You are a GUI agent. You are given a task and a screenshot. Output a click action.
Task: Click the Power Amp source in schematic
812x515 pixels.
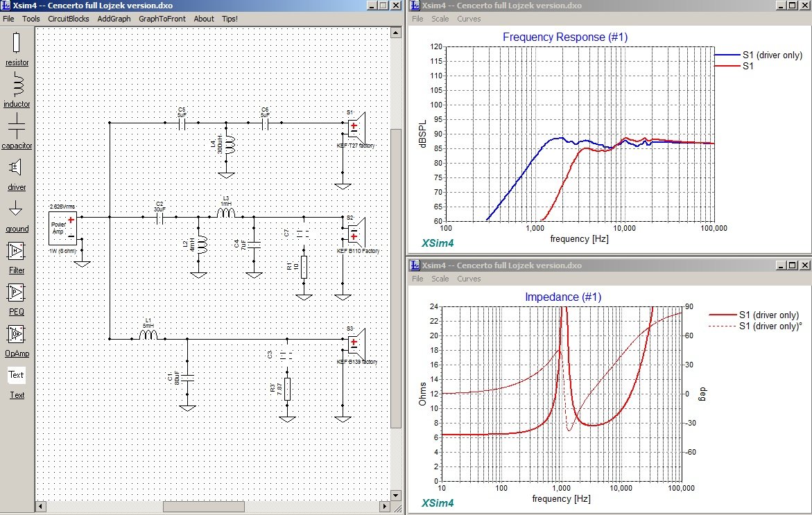(x=62, y=228)
